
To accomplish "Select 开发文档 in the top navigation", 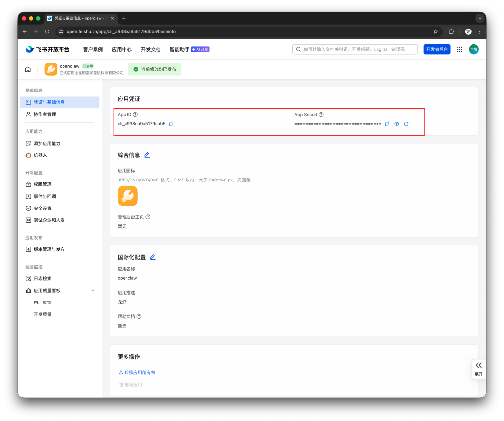I will pos(150,49).
